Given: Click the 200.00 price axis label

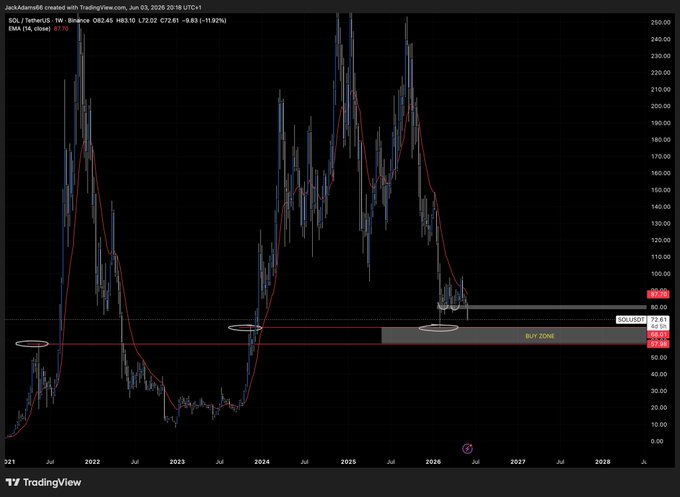Looking at the screenshot, I should click(660, 106).
